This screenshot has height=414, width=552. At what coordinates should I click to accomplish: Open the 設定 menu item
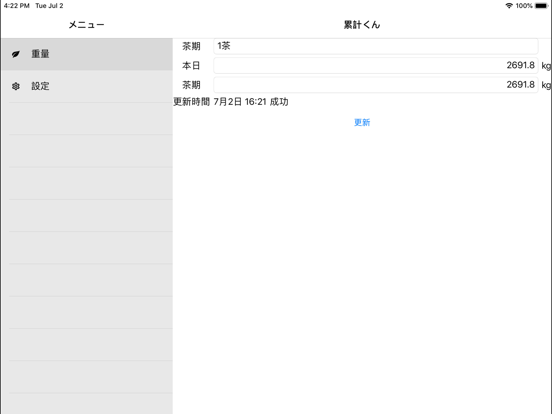point(87,86)
